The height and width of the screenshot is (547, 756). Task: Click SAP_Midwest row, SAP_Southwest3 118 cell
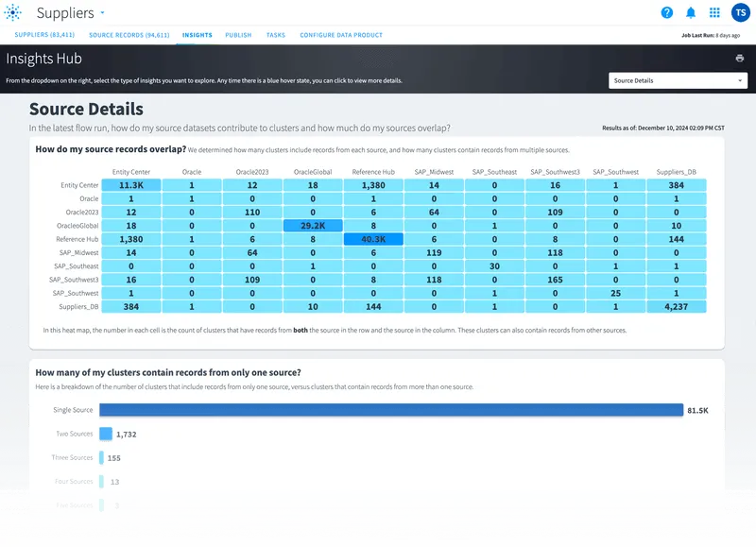point(555,252)
